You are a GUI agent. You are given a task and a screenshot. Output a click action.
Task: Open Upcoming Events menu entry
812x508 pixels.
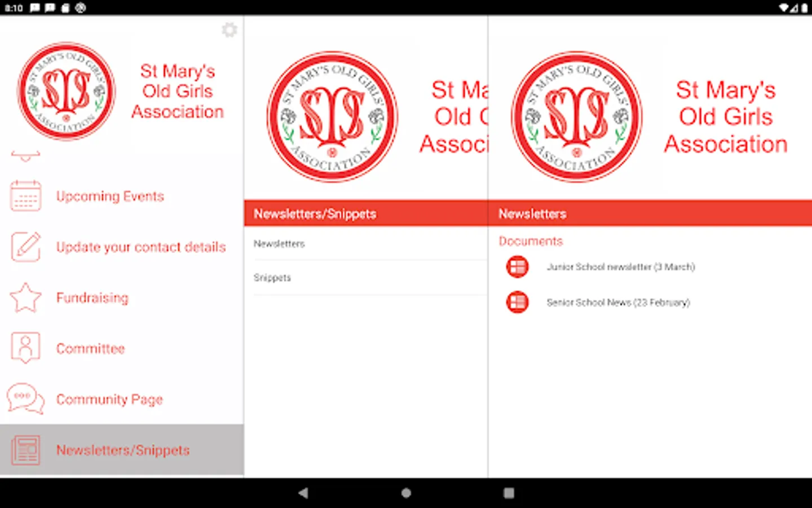[122, 196]
